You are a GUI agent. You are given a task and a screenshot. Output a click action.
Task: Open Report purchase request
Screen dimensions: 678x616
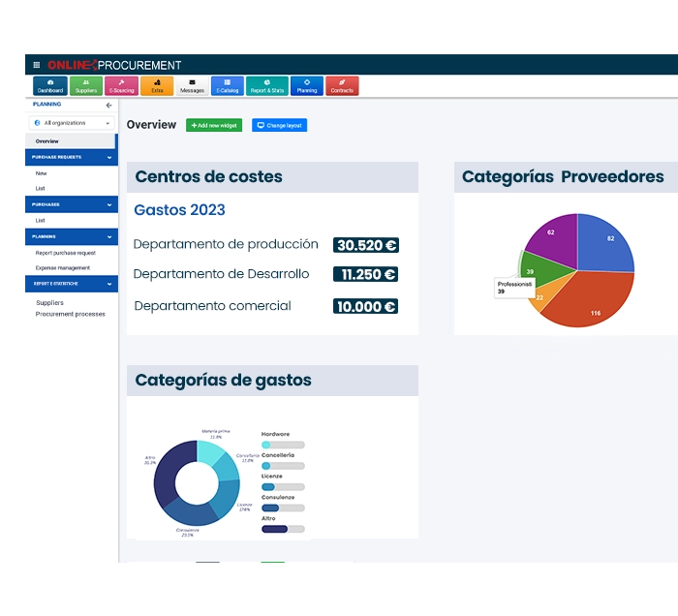[65, 253]
